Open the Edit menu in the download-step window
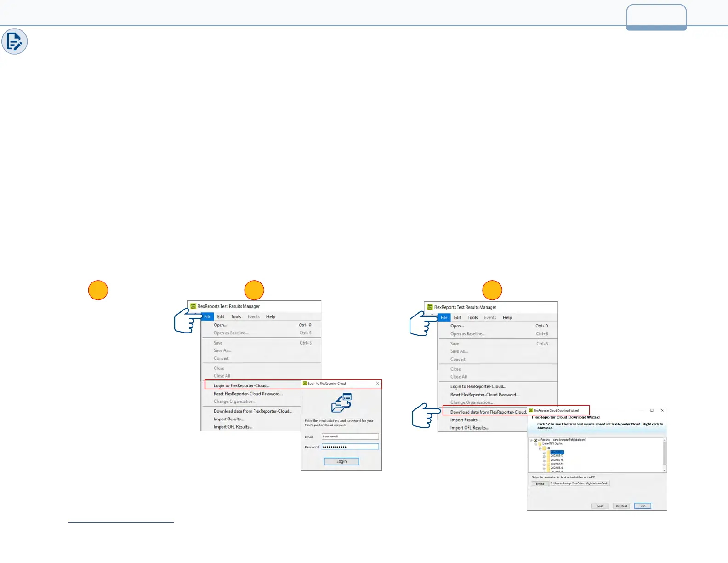Image resolution: width=728 pixels, height=563 pixels. point(457,317)
